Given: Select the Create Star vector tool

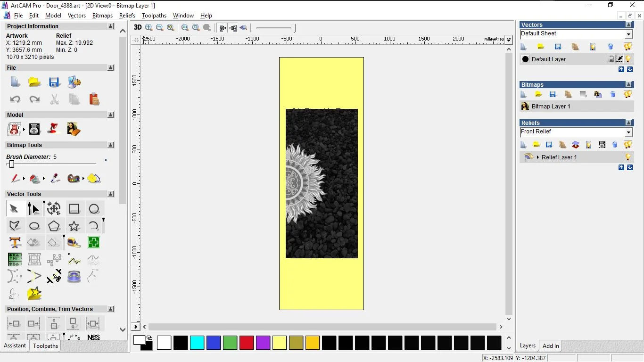Looking at the screenshot, I should [74, 226].
